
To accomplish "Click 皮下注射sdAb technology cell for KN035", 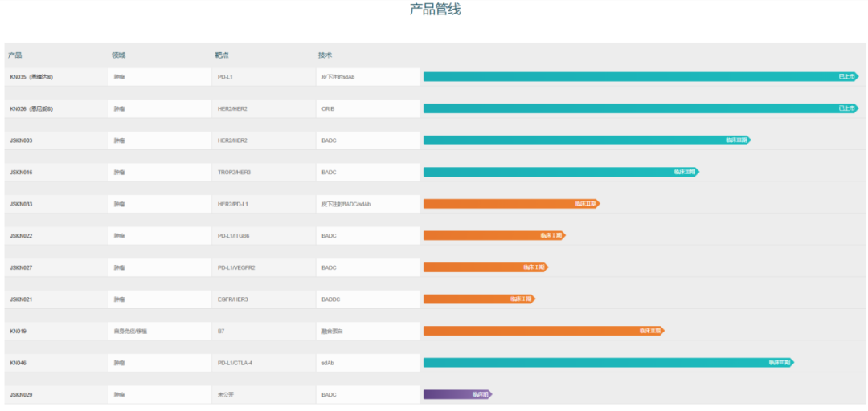I will point(368,77).
